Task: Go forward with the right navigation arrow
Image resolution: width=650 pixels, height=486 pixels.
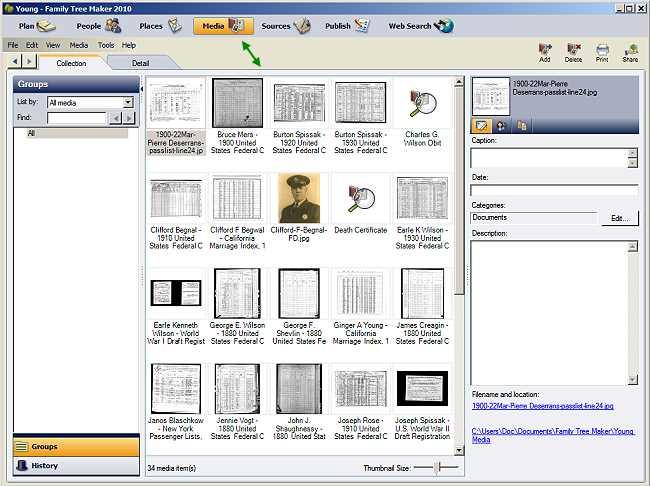Action: click(29, 62)
